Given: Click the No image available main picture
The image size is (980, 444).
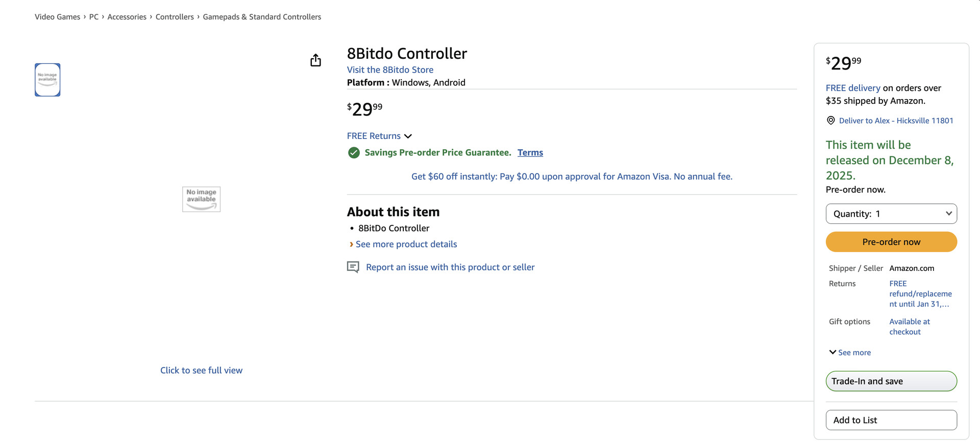Looking at the screenshot, I should [x=201, y=199].
